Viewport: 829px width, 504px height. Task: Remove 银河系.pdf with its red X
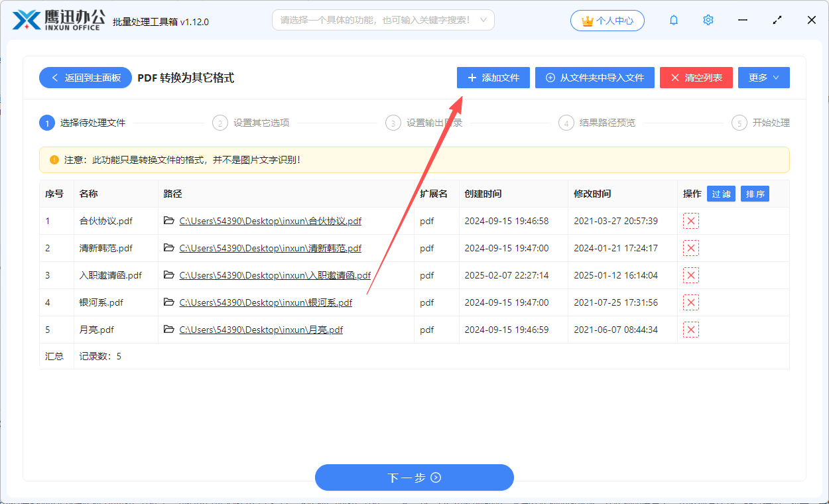691,302
